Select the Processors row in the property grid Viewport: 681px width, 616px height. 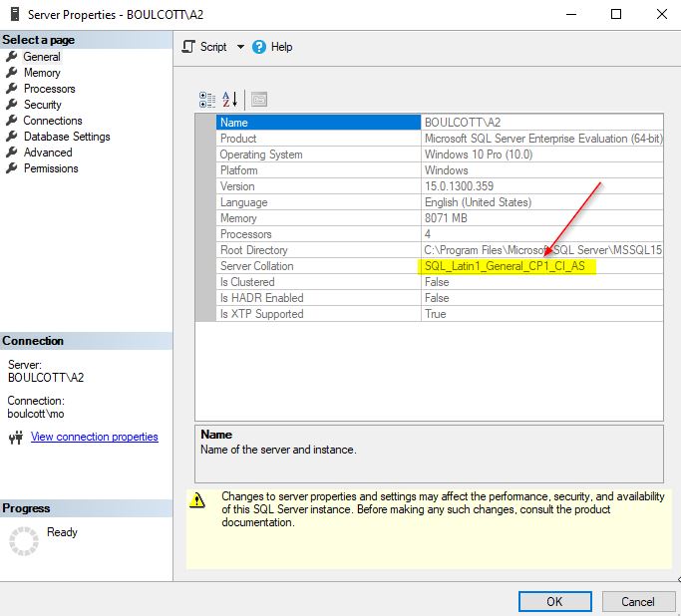[x=439, y=234]
